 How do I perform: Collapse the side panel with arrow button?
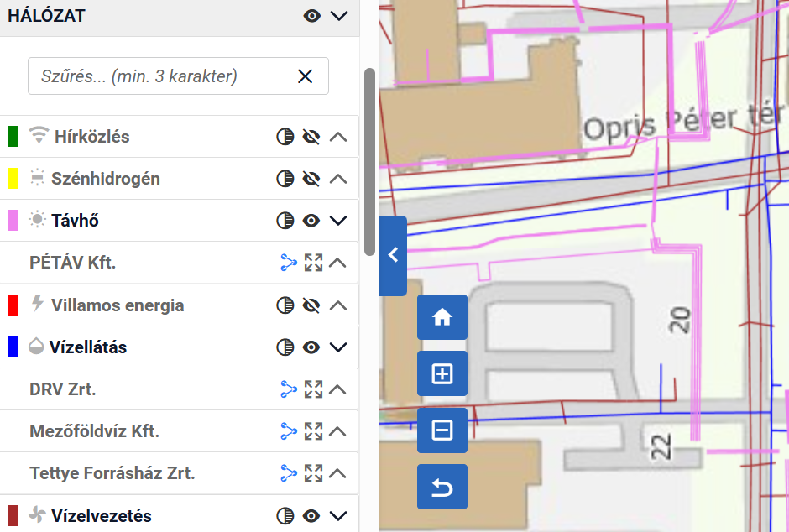pos(393,255)
